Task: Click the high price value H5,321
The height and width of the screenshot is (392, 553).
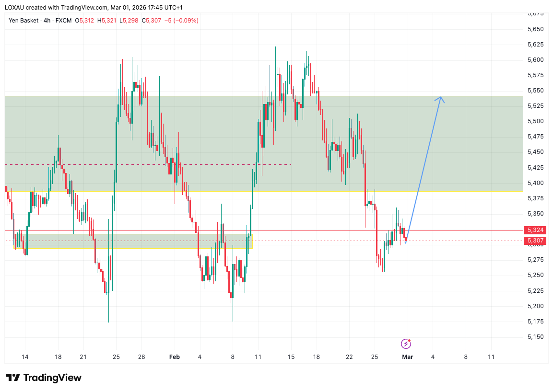Action: [x=106, y=21]
